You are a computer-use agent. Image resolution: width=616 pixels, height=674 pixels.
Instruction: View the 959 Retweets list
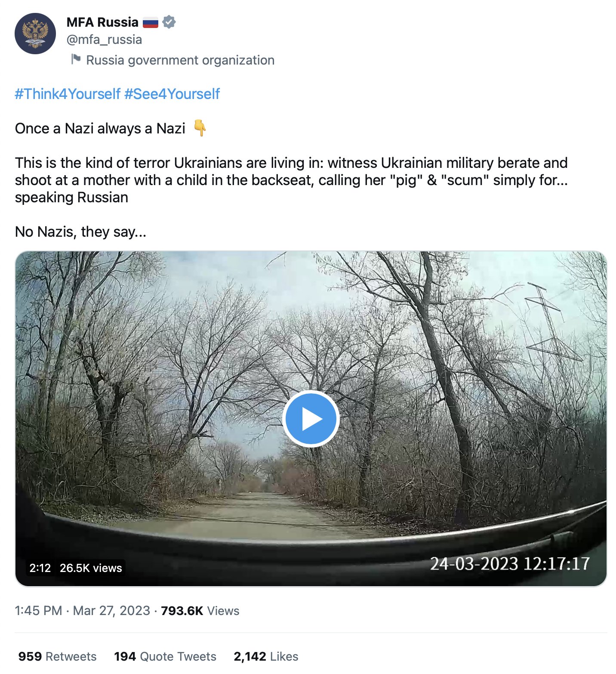coord(58,656)
